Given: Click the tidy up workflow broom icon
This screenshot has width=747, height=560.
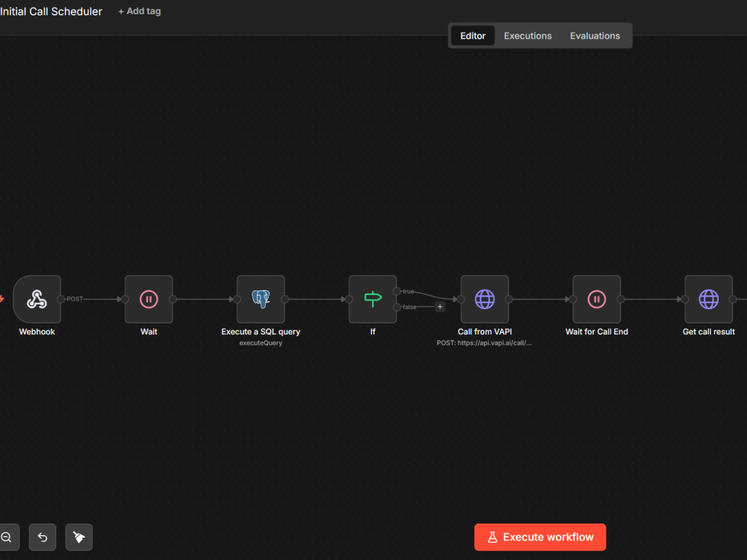Looking at the screenshot, I should (x=78, y=537).
